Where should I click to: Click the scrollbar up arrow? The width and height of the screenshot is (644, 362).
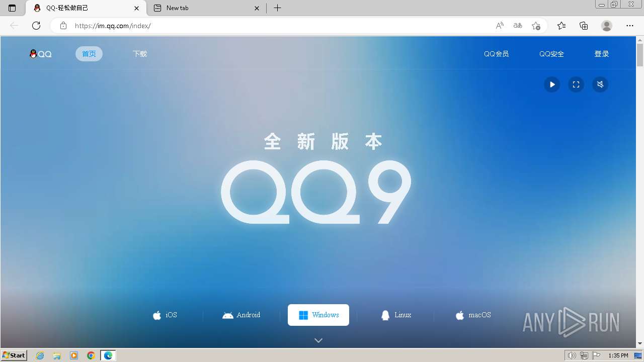click(x=640, y=40)
